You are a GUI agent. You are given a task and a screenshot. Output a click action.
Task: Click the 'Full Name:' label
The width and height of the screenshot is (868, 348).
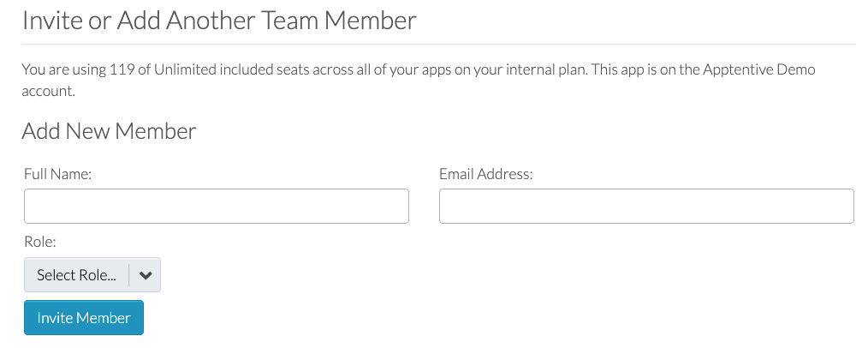(58, 174)
